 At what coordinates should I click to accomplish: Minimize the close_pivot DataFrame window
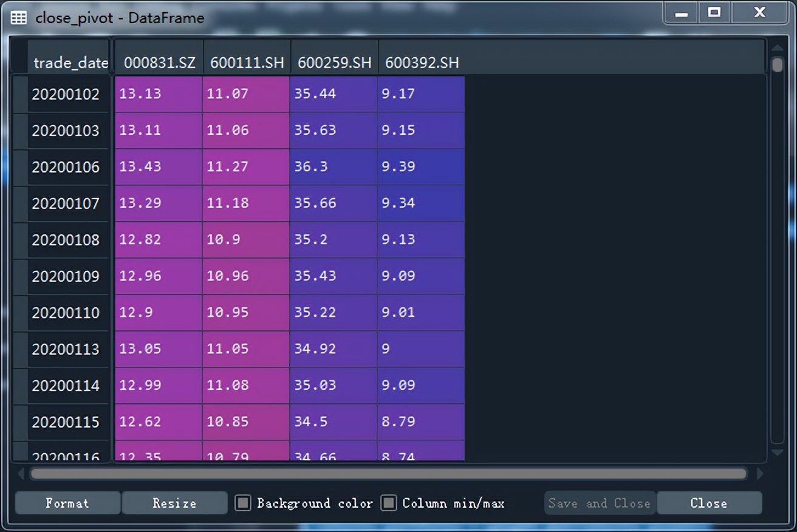point(682,13)
